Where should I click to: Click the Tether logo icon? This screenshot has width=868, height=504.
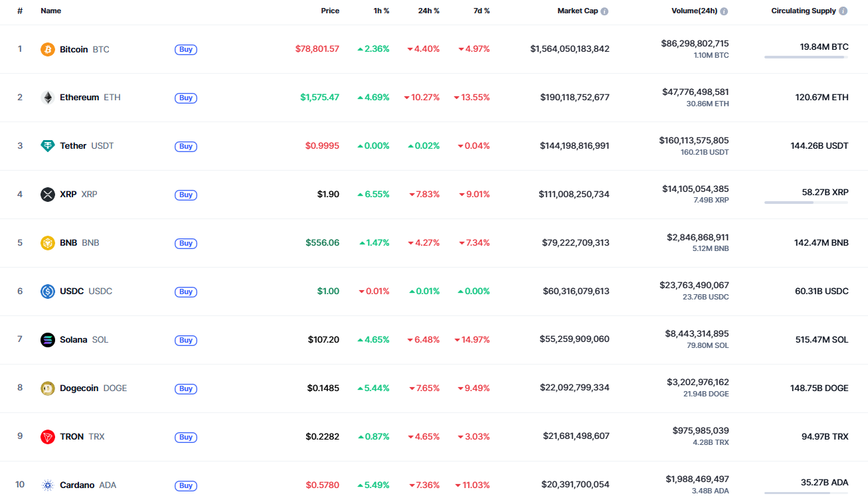tap(48, 146)
